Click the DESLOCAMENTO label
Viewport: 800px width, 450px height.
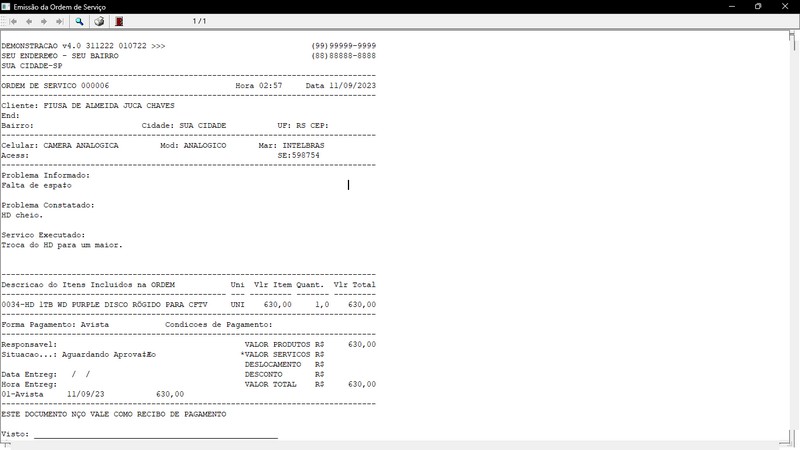pyautogui.click(x=273, y=364)
